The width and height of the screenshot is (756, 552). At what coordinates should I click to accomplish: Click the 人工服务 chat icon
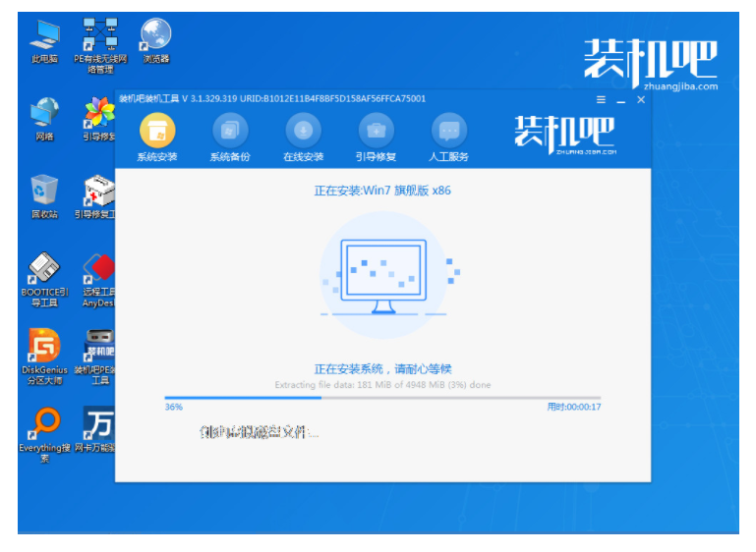tap(449, 131)
